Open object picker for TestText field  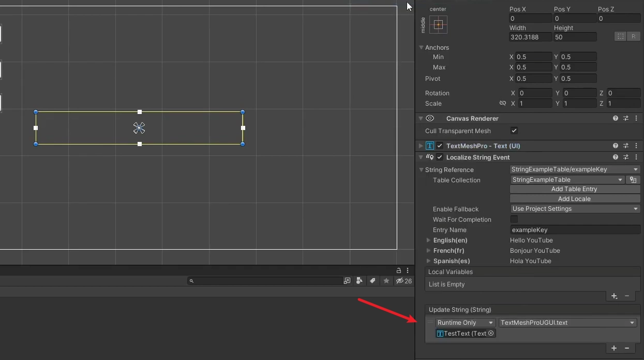491,334
